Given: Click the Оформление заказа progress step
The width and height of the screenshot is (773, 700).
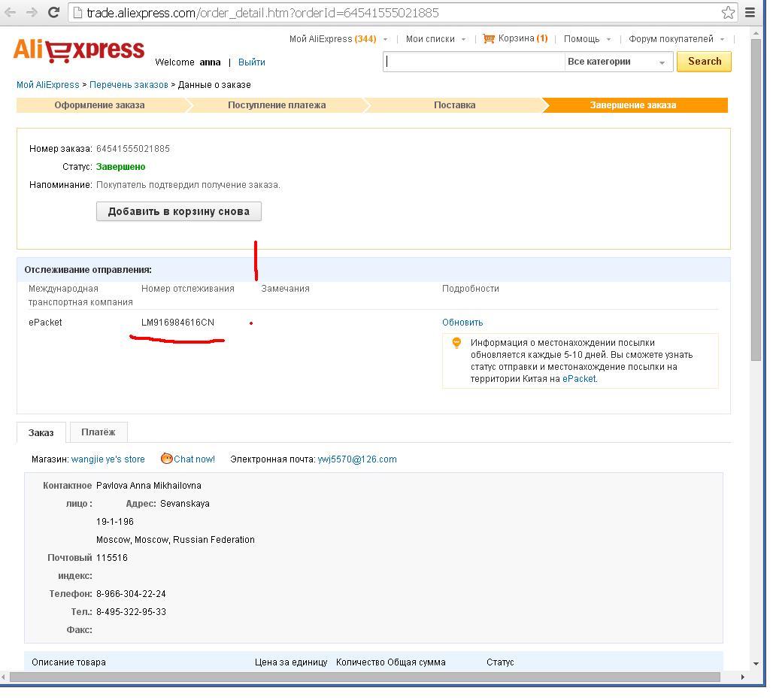Looking at the screenshot, I should [x=99, y=105].
